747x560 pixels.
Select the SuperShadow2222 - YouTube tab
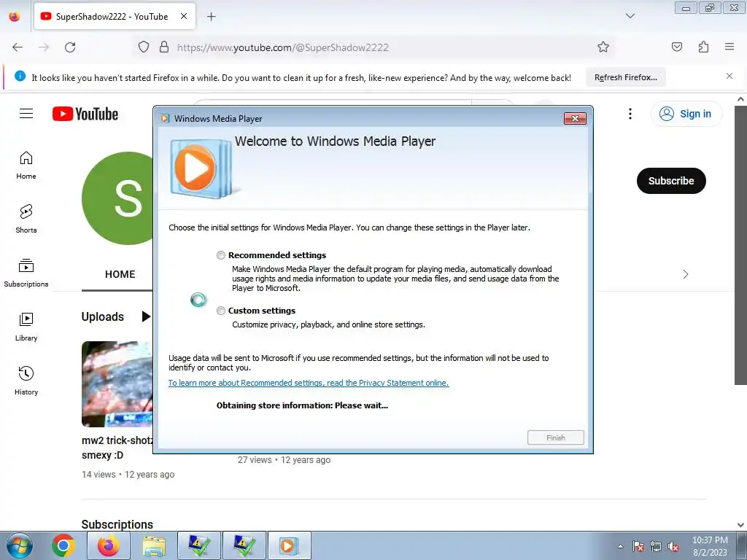point(115,16)
